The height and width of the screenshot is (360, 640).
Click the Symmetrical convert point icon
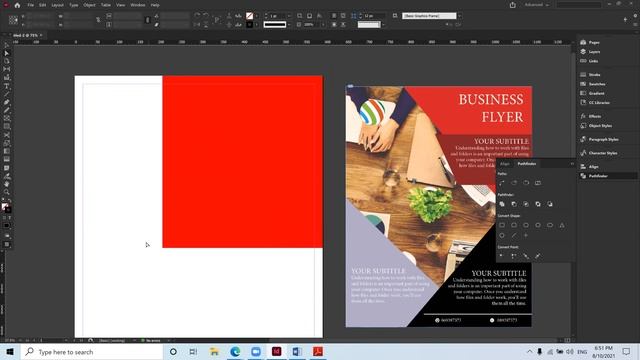[x=538, y=256]
